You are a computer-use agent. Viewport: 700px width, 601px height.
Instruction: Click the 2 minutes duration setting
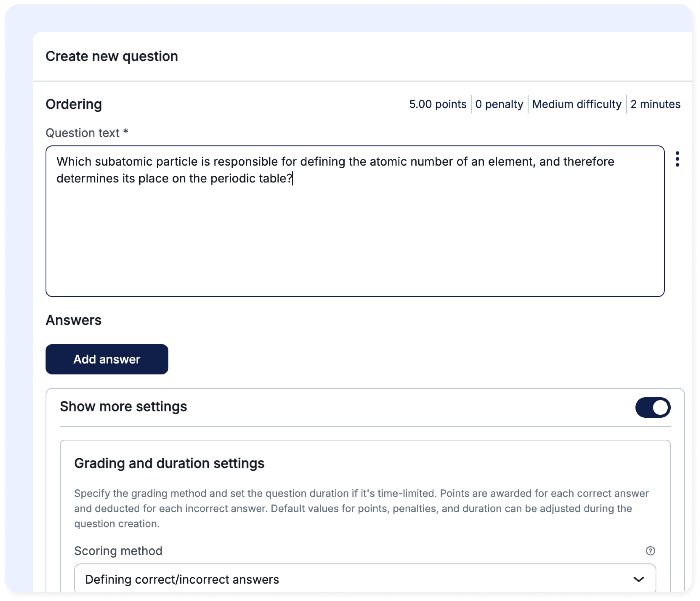pyautogui.click(x=655, y=104)
